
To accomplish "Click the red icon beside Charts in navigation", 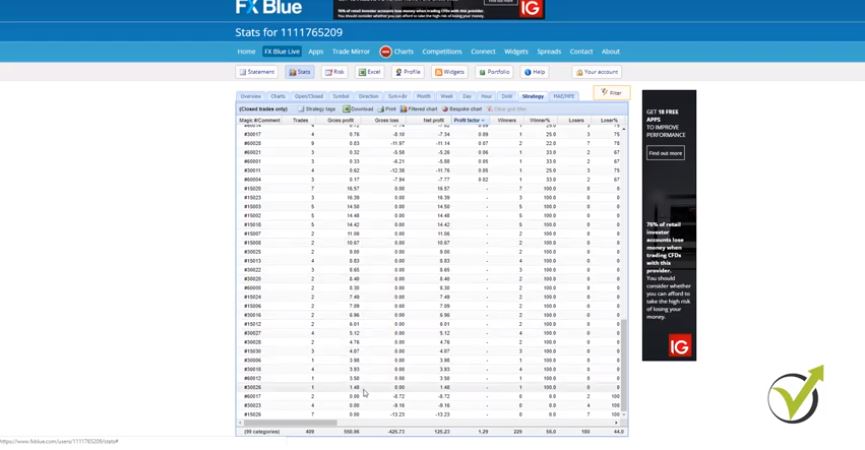I will tap(385, 52).
